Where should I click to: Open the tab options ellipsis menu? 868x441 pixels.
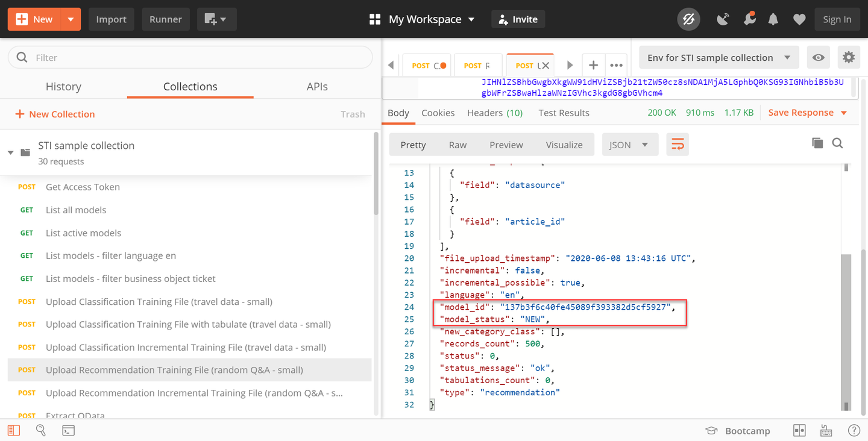[616, 65]
